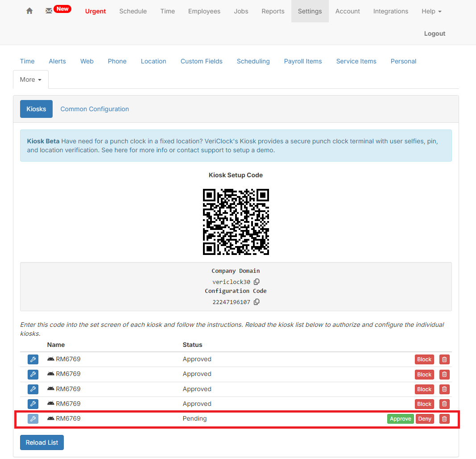Approve the pending RM6769 kiosk
The image size is (476, 459).
(400, 419)
